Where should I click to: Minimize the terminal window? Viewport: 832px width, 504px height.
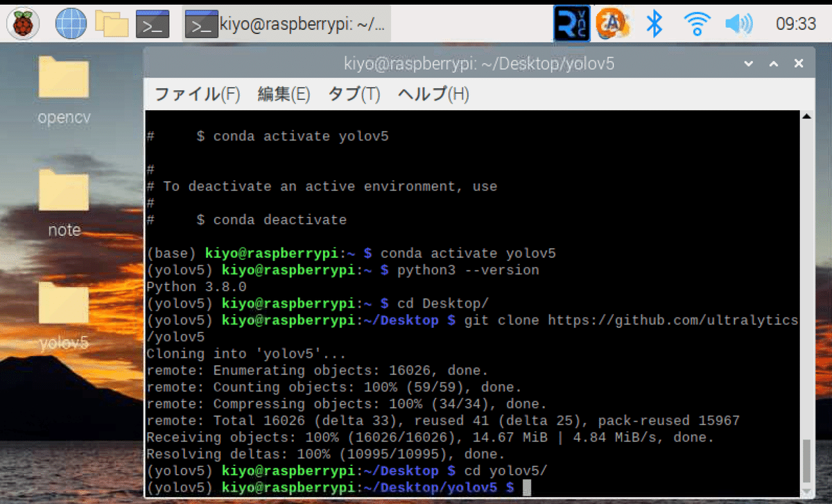click(x=748, y=64)
